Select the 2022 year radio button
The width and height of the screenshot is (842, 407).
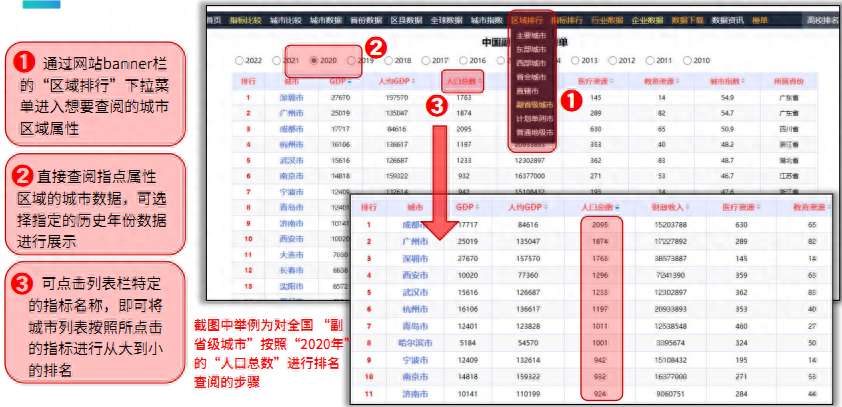(239, 60)
